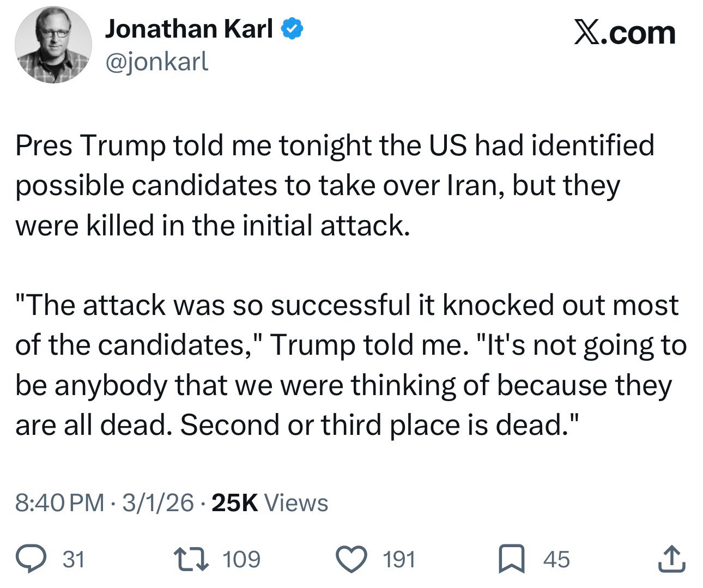
Task: Click the 45 bookmarks count
Action: [x=556, y=560]
